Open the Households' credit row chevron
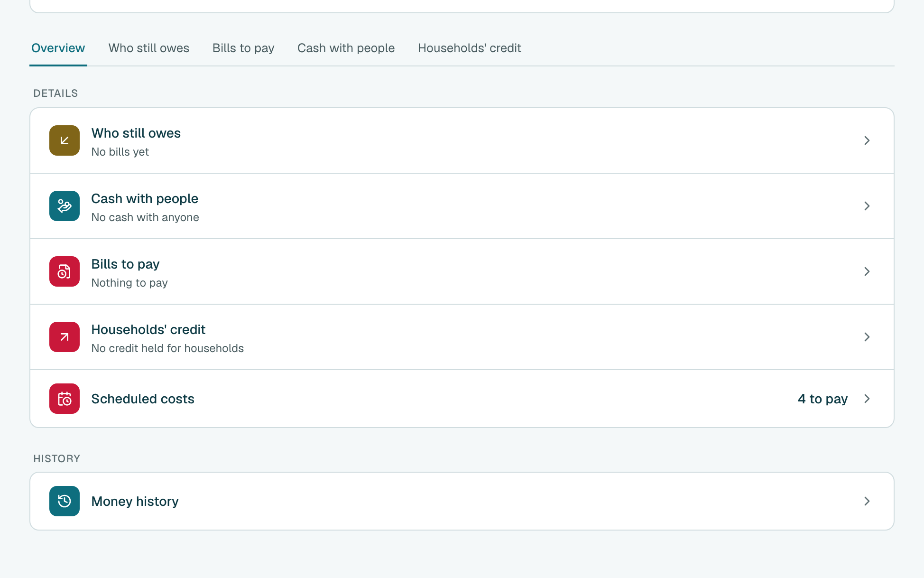The width and height of the screenshot is (924, 578). point(867,337)
